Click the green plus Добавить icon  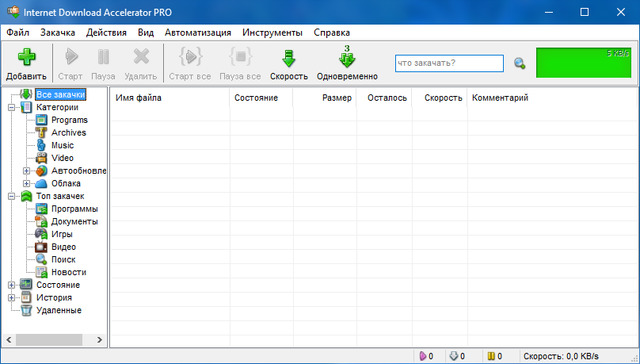[27, 57]
